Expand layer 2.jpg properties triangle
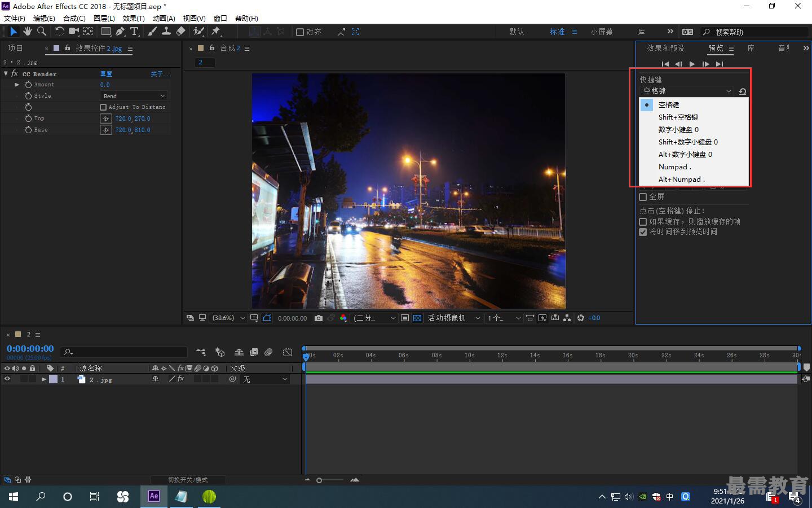The image size is (812, 508). (44, 379)
